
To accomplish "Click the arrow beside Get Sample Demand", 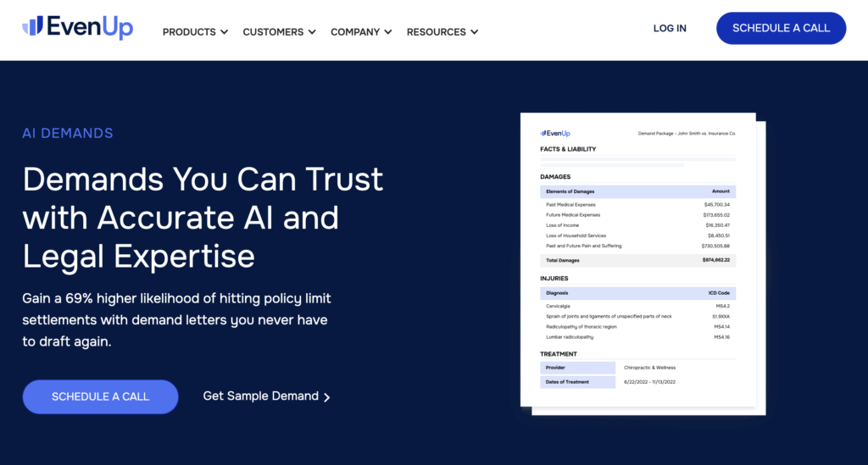I will point(327,397).
